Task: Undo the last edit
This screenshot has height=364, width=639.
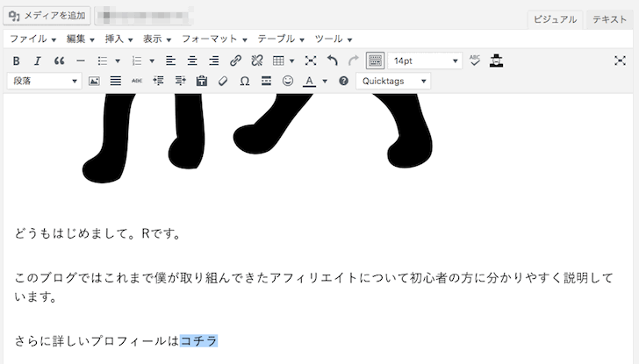Action: coord(332,61)
